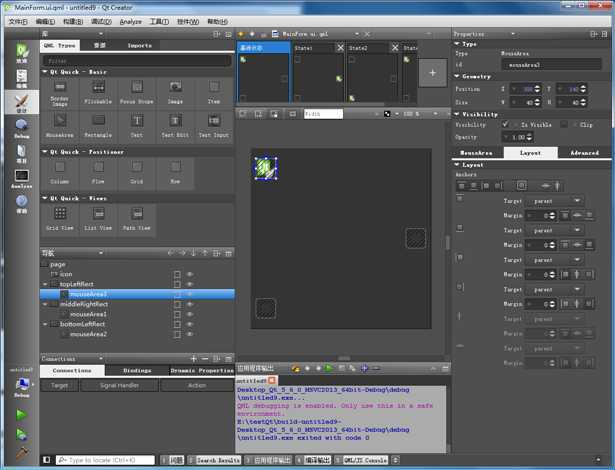615x470 pixels.
Task: Pick the Focus Scope component
Action: point(136,93)
